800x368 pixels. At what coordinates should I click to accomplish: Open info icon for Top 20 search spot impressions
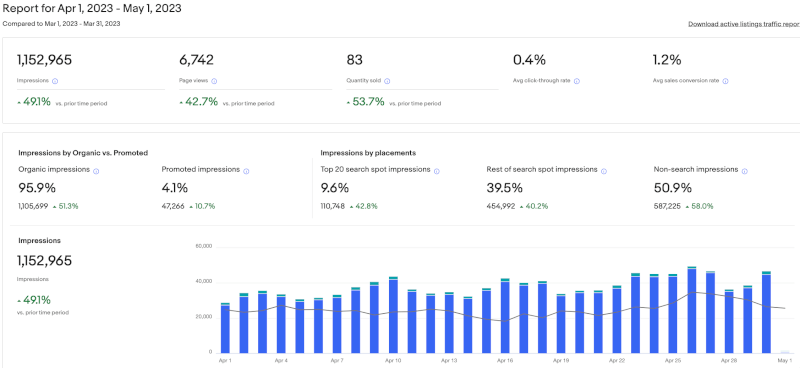pyautogui.click(x=437, y=171)
